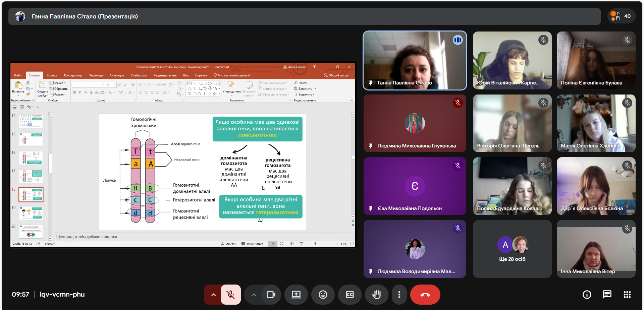The width and height of the screenshot is (644, 310).
Task: Open the "Ще 28 осіб" tile
Action: pos(512,249)
